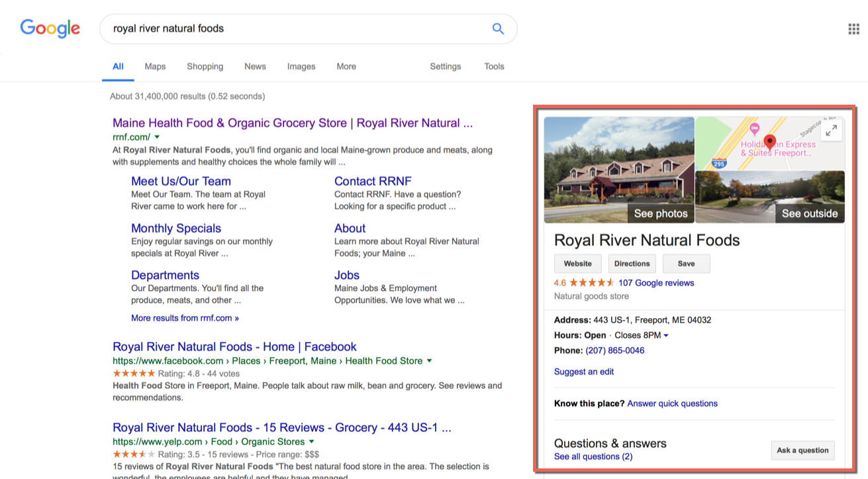
Task: Switch to the Shopping tab
Action: click(205, 66)
